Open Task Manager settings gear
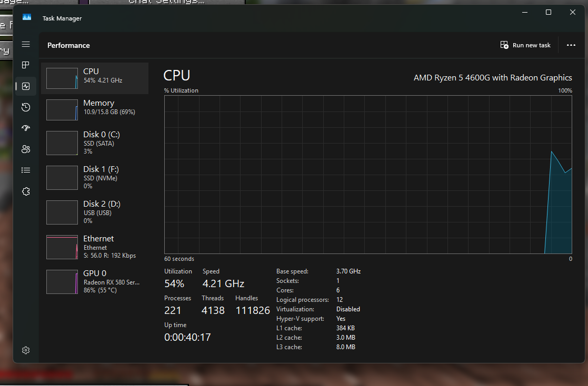 [26, 350]
